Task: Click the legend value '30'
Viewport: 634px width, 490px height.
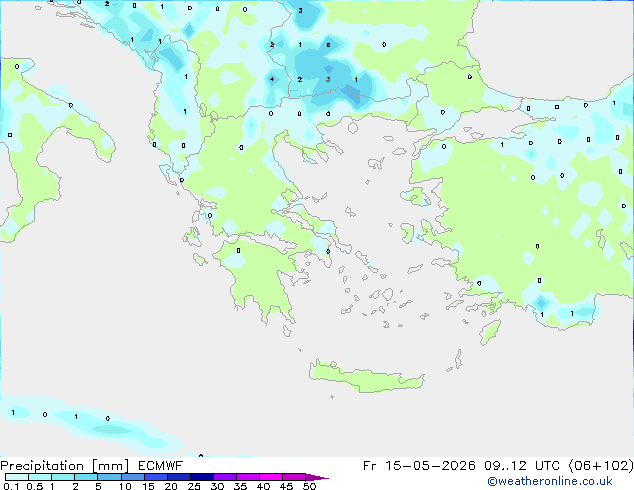Action: click(x=217, y=486)
